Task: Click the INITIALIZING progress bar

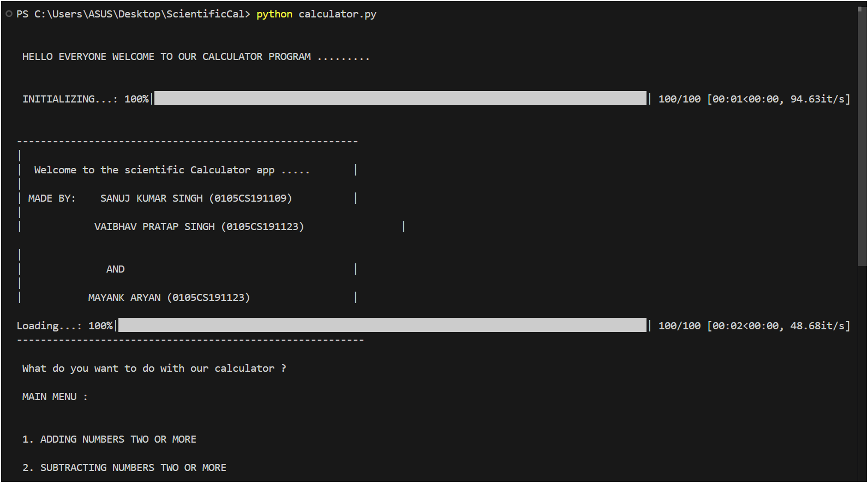Action: pyautogui.click(x=400, y=98)
